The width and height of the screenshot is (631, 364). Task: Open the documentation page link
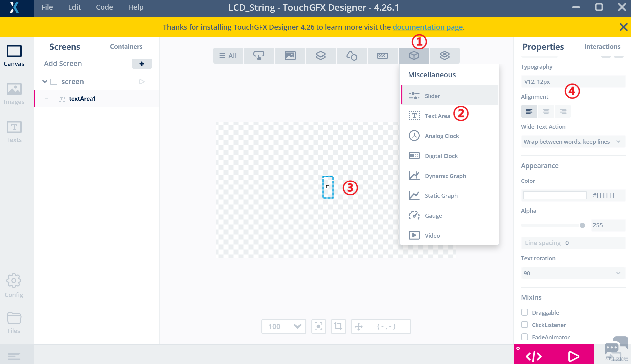pos(428,27)
